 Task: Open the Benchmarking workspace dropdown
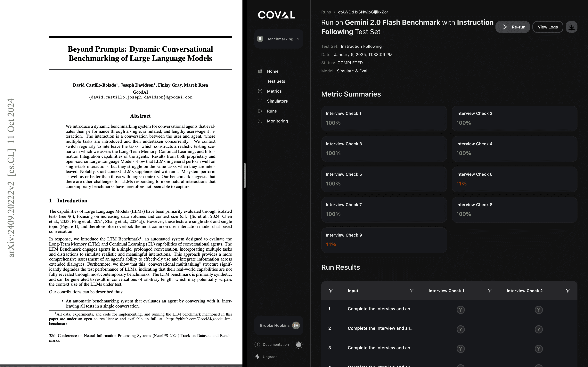(279, 39)
